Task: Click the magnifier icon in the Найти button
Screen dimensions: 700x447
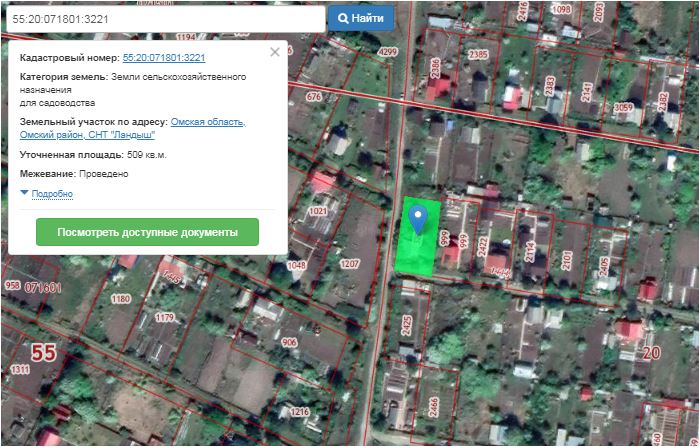Action: (x=343, y=18)
